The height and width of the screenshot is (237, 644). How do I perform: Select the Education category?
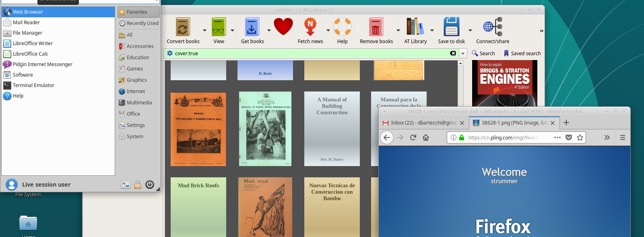click(138, 57)
